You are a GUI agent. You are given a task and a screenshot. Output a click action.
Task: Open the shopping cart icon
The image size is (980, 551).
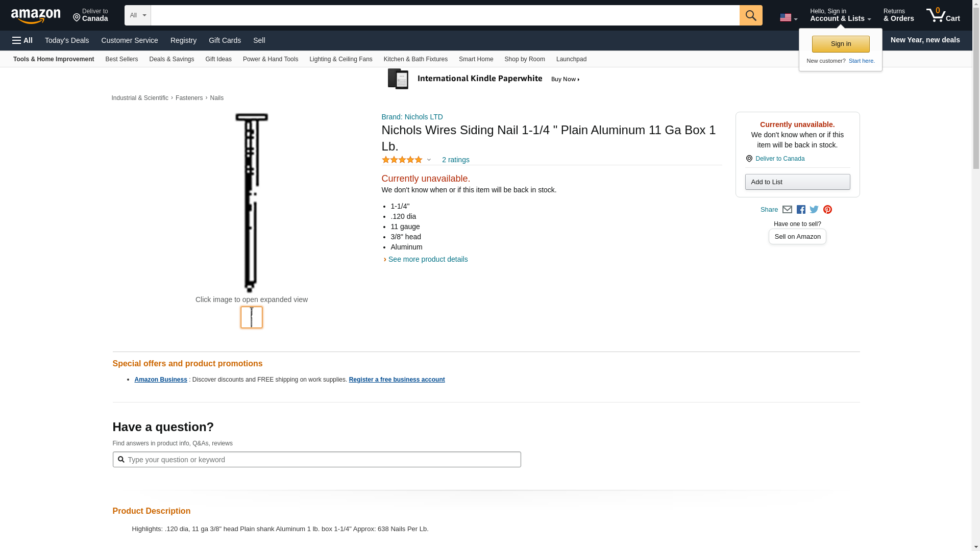coord(943,15)
